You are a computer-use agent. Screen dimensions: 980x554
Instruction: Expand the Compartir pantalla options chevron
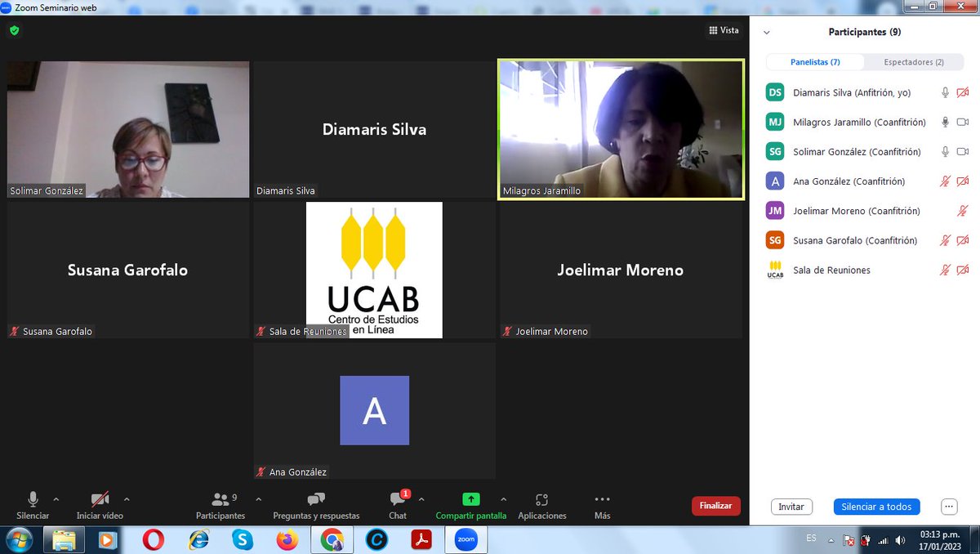[504, 499]
